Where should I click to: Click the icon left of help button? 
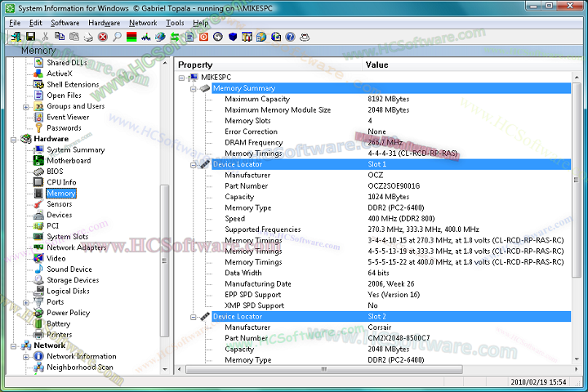pyautogui.click(x=276, y=37)
